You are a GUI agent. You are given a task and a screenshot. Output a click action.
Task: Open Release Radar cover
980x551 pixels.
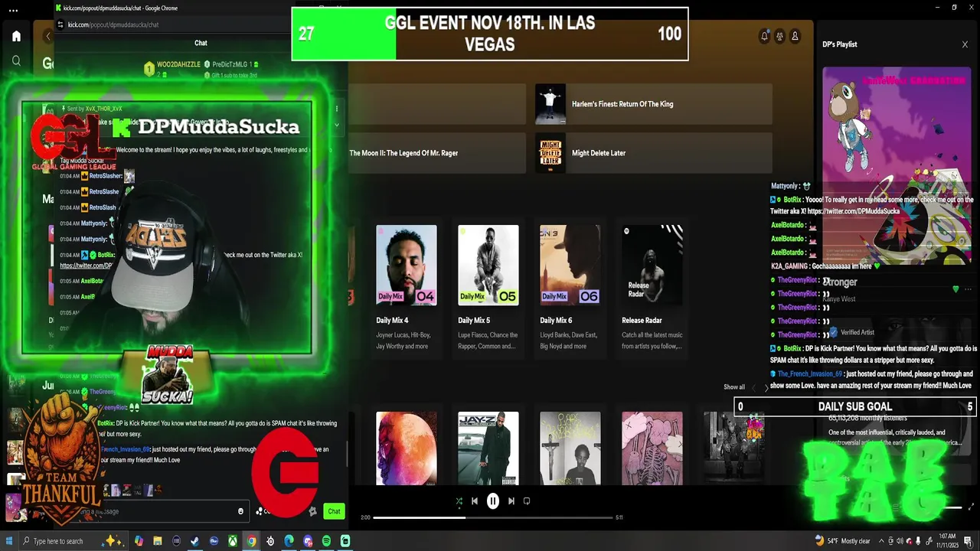click(652, 266)
